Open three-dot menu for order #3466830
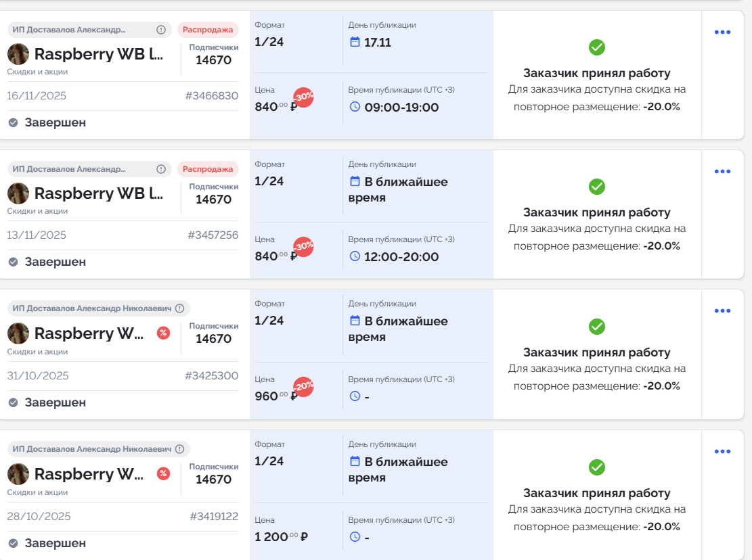This screenshot has width=752, height=560. pyautogui.click(x=722, y=32)
